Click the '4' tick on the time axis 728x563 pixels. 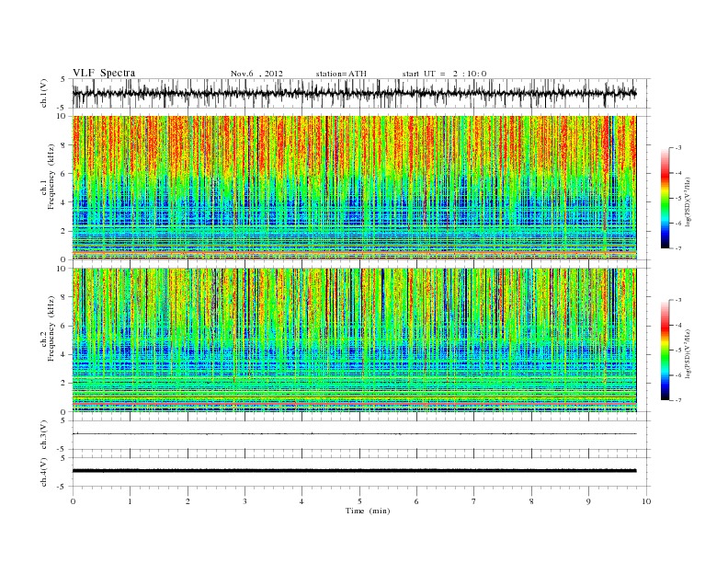click(x=301, y=501)
